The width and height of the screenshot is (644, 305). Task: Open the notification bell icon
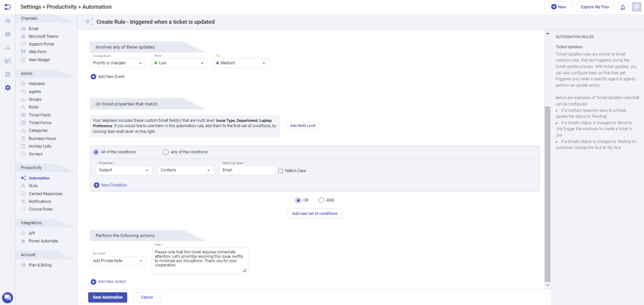(623, 6)
